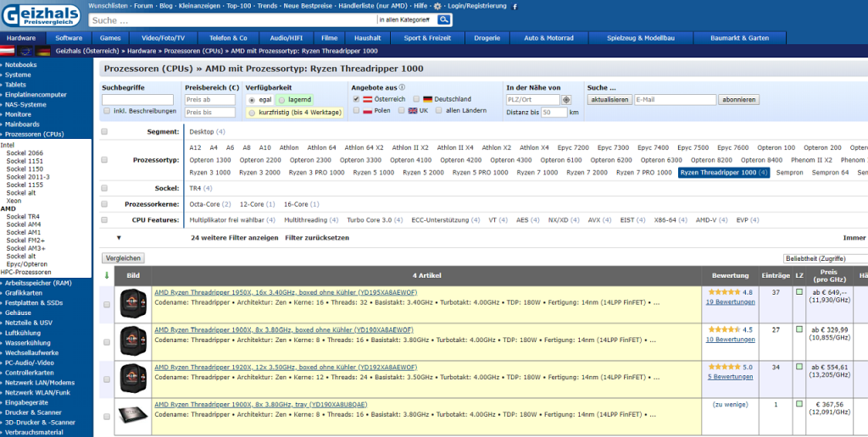Click the Facebook icon in header
The height and width of the screenshot is (437, 868).
tap(515, 7)
